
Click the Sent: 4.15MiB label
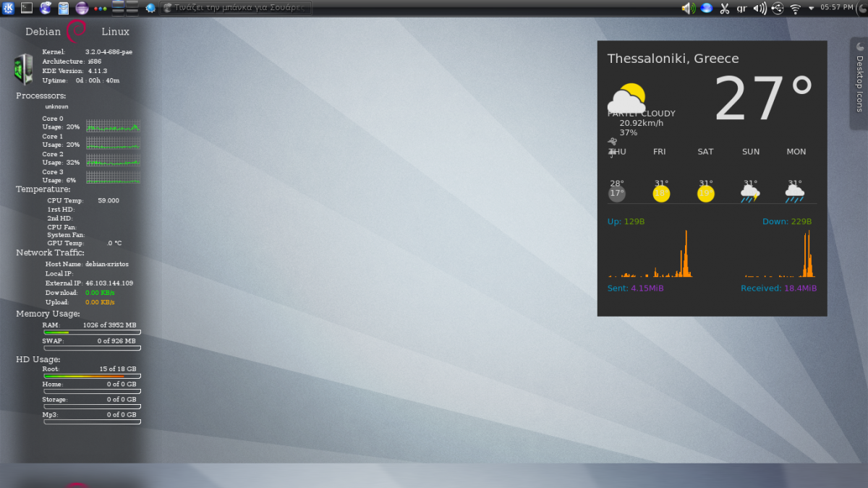pyautogui.click(x=636, y=288)
